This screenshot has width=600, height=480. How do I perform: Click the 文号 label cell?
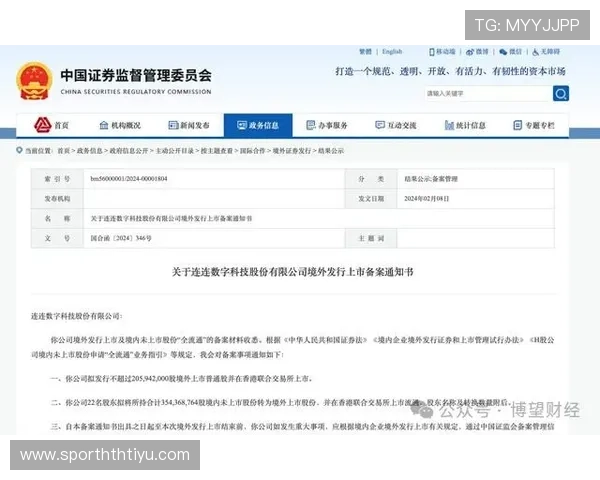click(57, 238)
